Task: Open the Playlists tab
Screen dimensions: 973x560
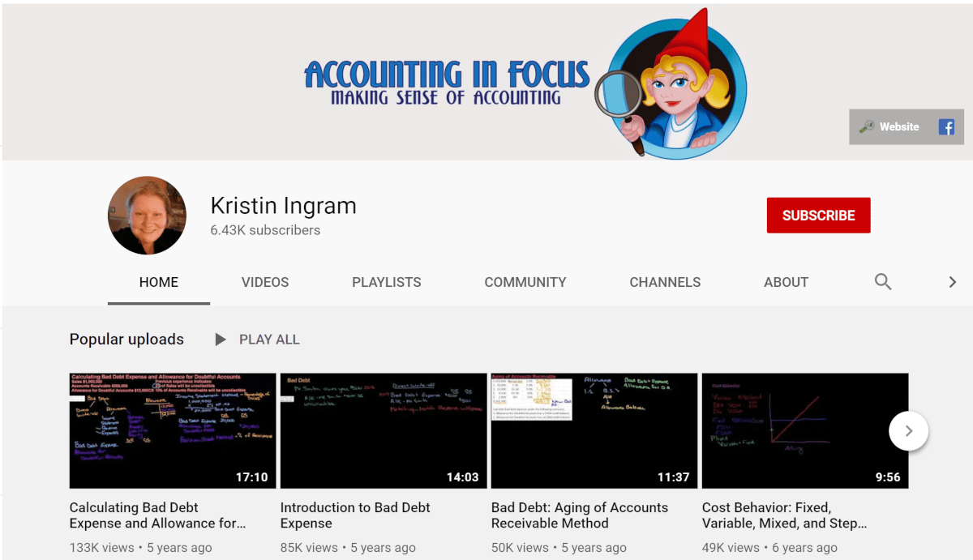Action: pyautogui.click(x=387, y=282)
